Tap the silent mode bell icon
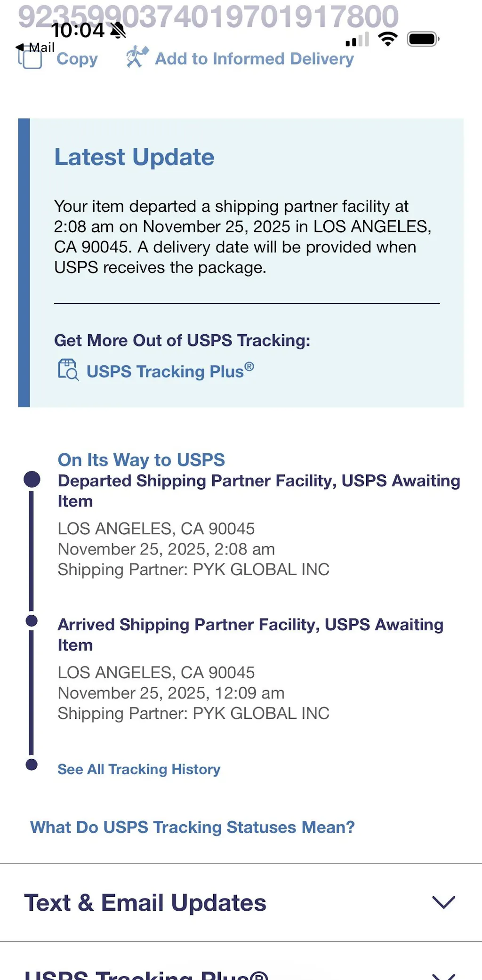482x980 pixels. [118, 31]
